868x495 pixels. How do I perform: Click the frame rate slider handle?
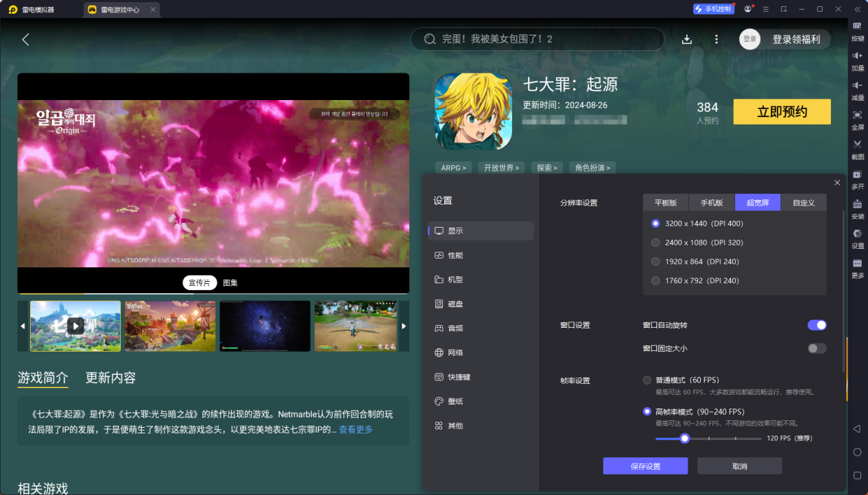(x=684, y=438)
